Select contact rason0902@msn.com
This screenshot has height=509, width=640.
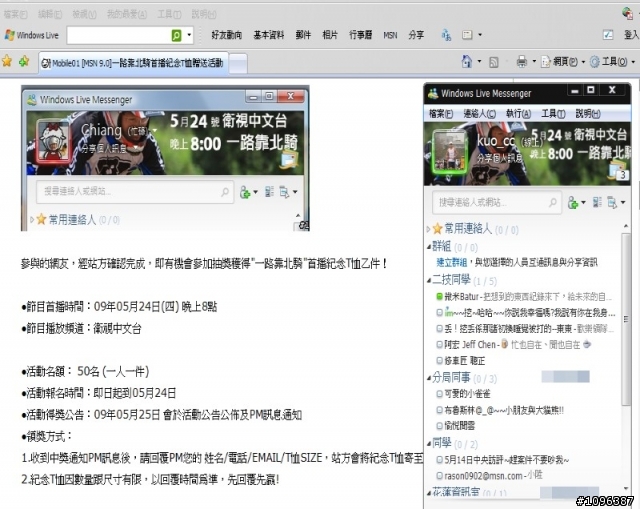pyautogui.click(x=489, y=476)
